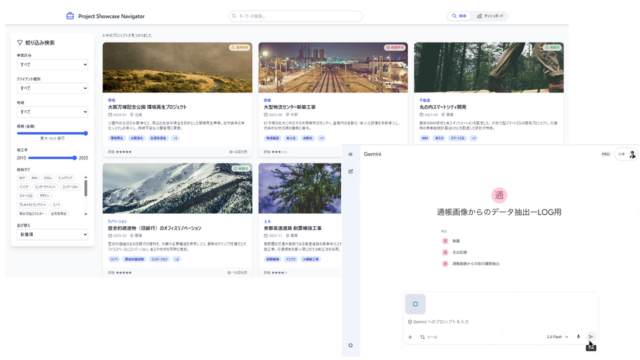Toggle the SDGs technology tag filter

point(48,178)
